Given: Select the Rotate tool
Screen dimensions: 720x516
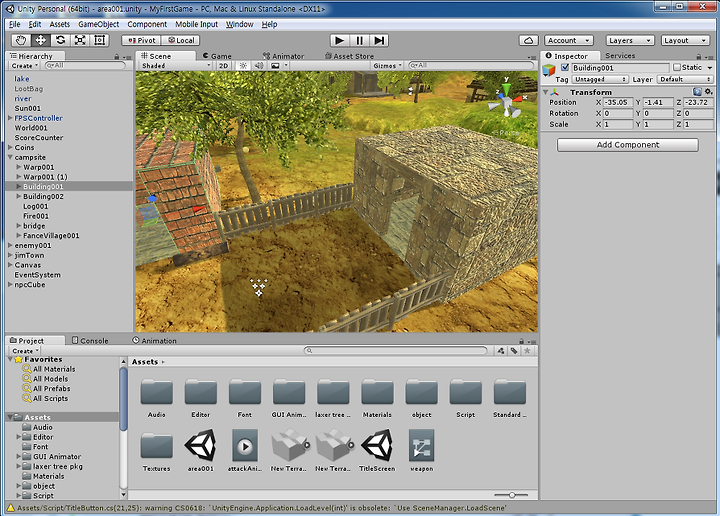Looking at the screenshot, I should [x=60, y=40].
